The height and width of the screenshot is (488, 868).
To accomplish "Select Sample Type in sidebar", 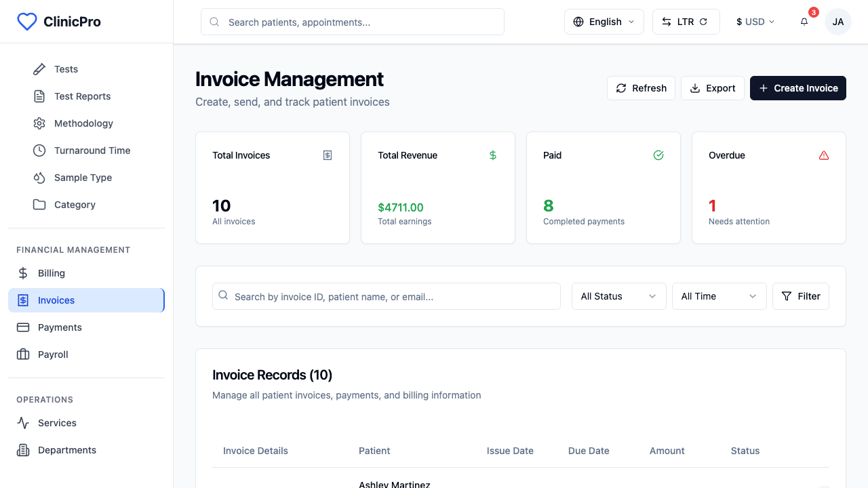I will [x=95, y=178].
